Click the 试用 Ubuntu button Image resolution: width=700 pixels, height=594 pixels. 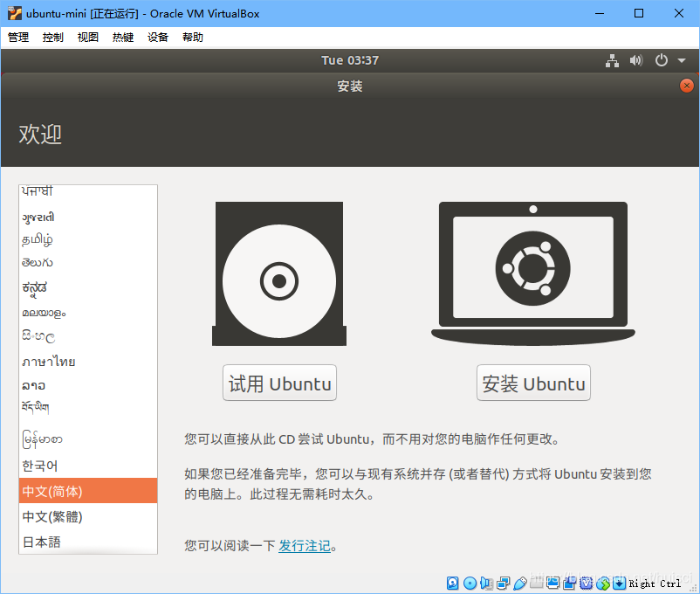[279, 383]
